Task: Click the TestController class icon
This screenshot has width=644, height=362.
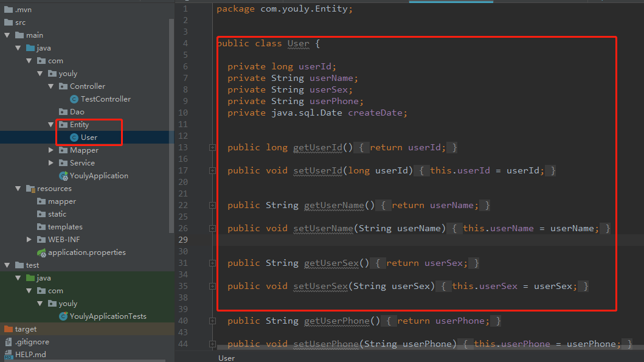Action: coord(74,99)
